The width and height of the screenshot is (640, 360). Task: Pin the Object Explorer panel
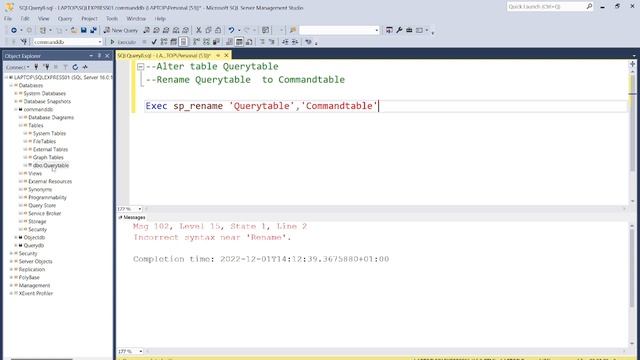click(99, 56)
